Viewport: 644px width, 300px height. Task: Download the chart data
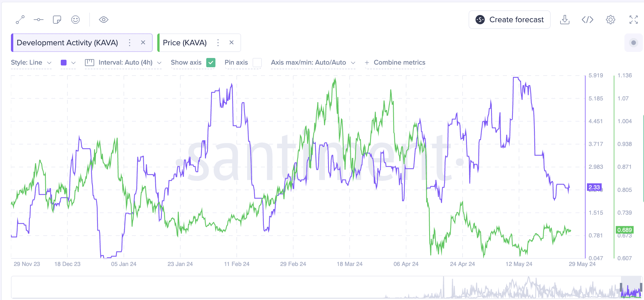coord(565,20)
